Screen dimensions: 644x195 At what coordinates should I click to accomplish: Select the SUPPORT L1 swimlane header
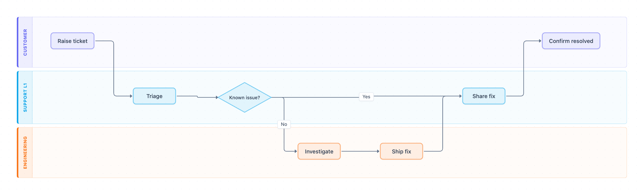pos(25,97)
